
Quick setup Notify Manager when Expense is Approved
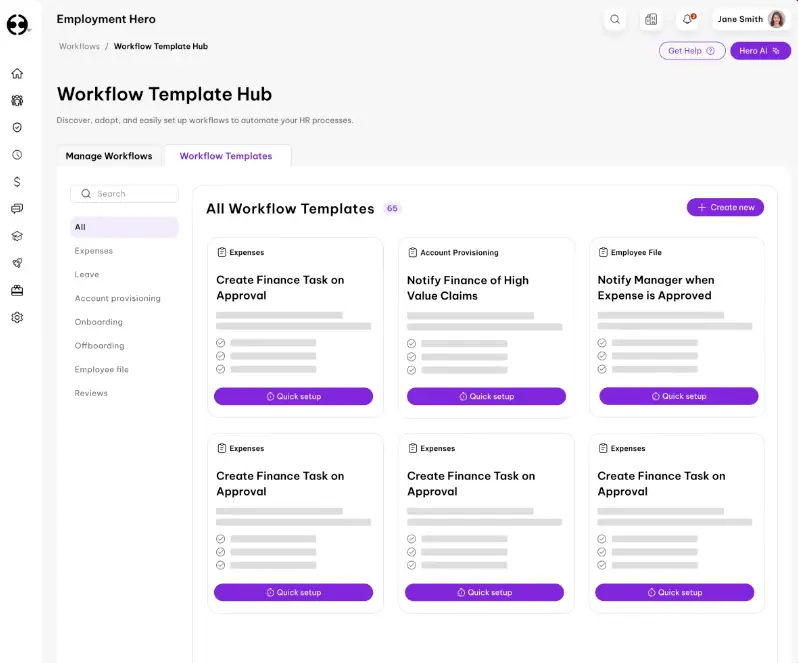coord(678,396)
